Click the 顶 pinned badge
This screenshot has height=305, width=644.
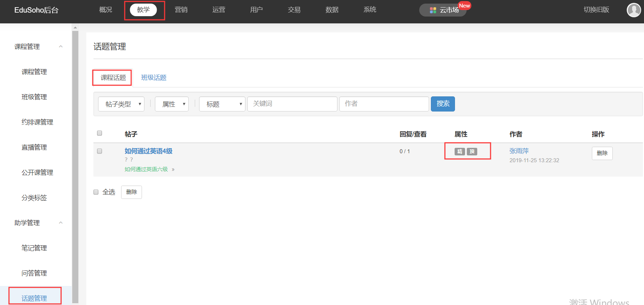(x=472, y=151)
